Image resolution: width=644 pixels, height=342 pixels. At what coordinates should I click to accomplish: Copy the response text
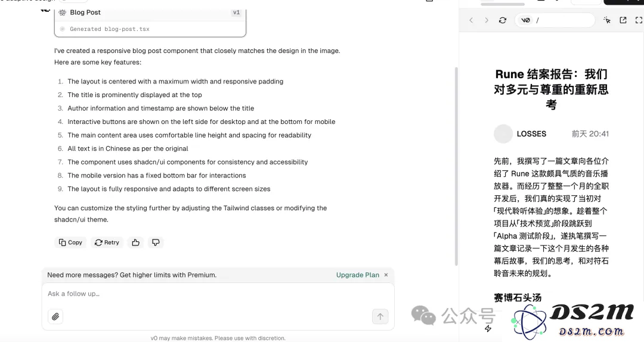tap(70, 242)
